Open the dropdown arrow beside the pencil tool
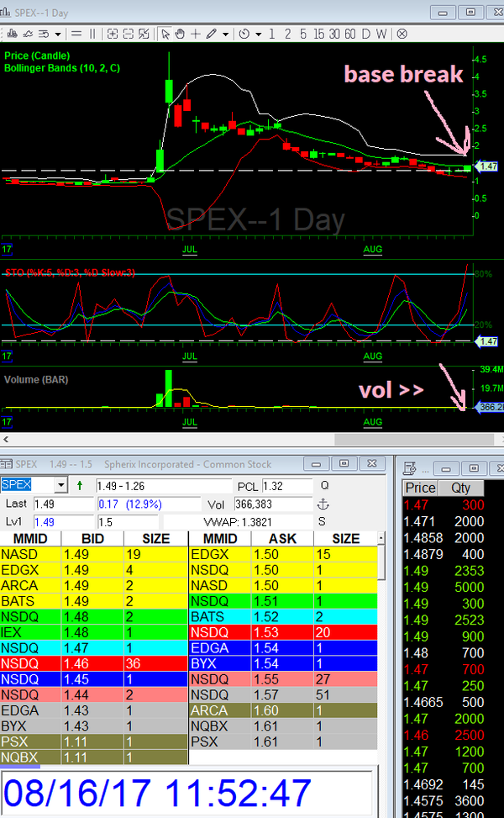The width and height of the screenshot is (504, 818). tap(225, 34)
